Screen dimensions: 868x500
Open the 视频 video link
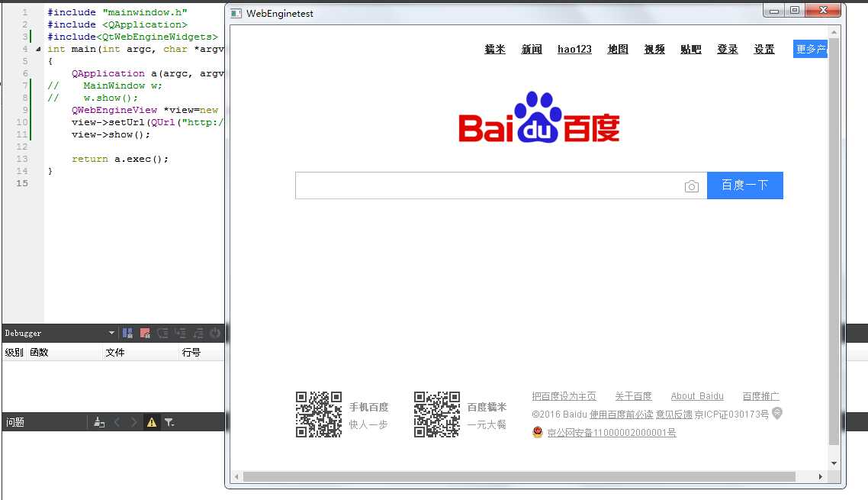654,50
